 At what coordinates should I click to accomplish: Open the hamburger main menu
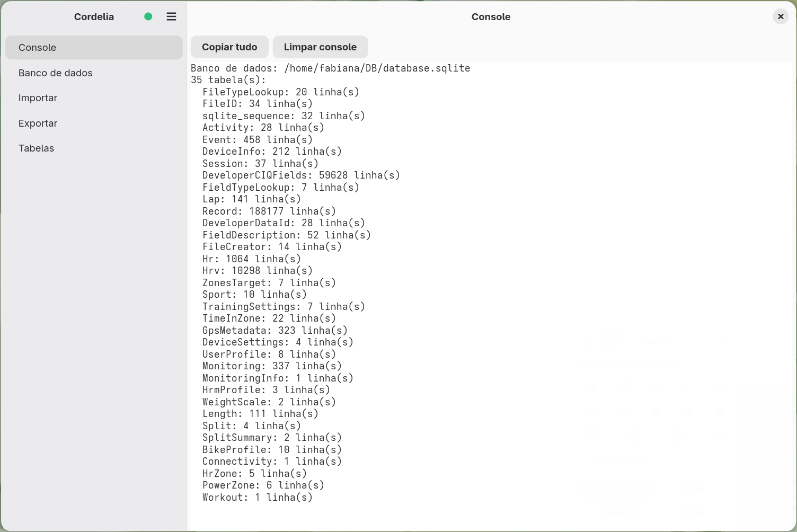171,16
